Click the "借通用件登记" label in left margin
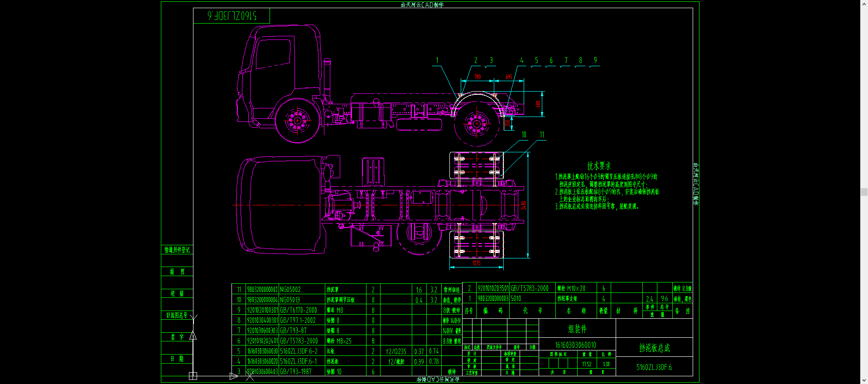The width and height of the screenshot is (868, 384). [177, 250]
